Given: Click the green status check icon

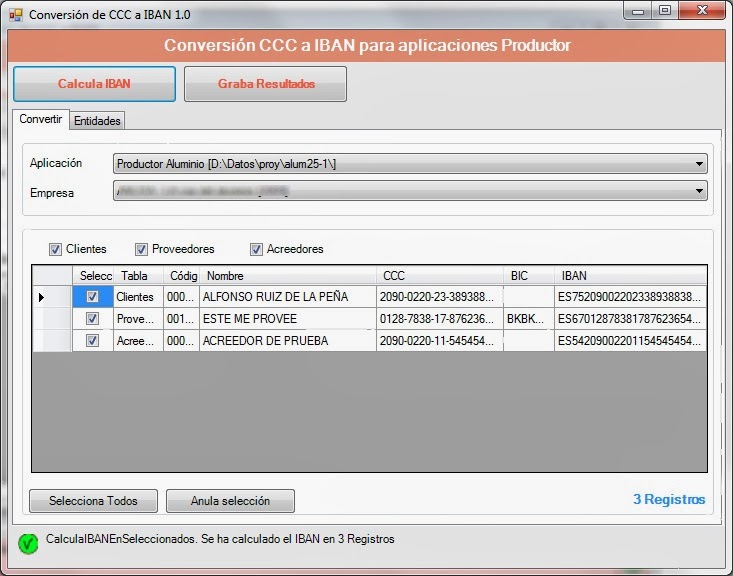Looking at the screenshot, I should click(x=29, y=543).
